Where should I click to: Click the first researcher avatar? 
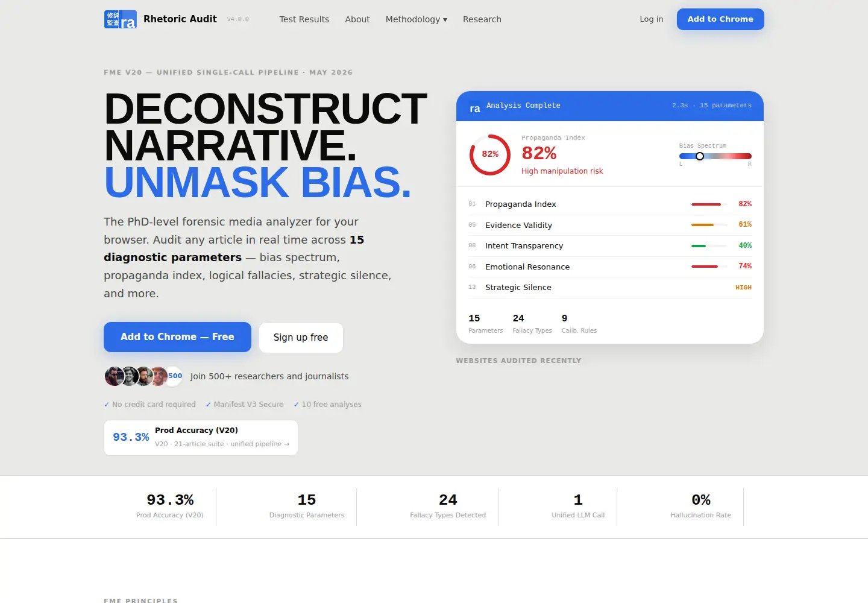click(x=114, y=376)
